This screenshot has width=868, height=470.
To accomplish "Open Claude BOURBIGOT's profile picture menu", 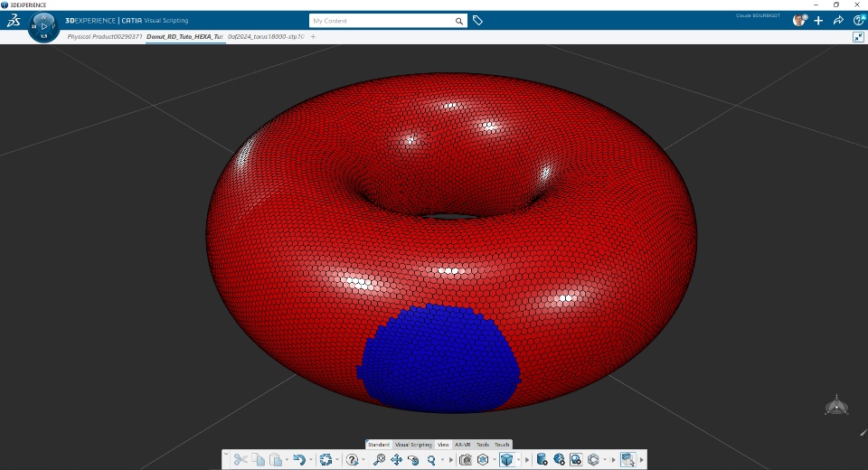I will coord(799,21).
